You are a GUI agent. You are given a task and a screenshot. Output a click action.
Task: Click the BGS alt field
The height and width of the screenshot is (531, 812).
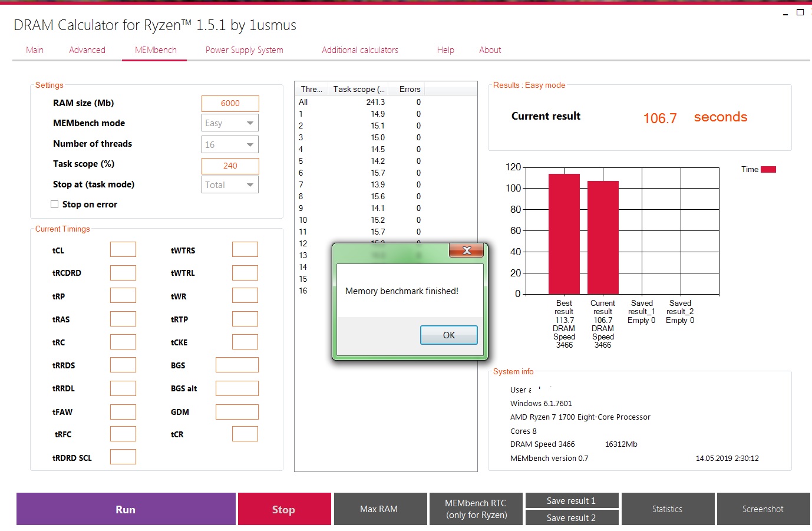pos(237,388)
